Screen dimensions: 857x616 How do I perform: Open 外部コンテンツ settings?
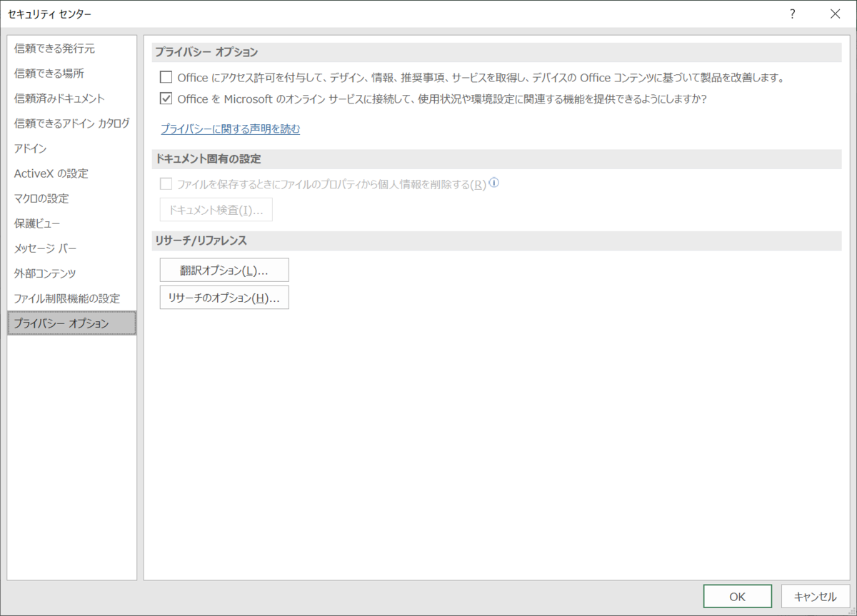[71, 273]
